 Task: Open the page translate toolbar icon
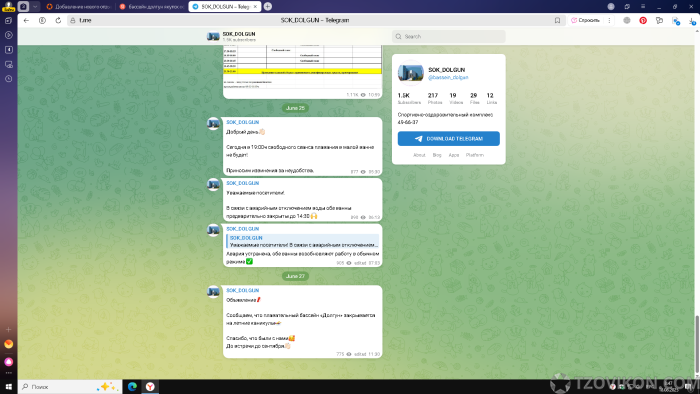point(676,21)
